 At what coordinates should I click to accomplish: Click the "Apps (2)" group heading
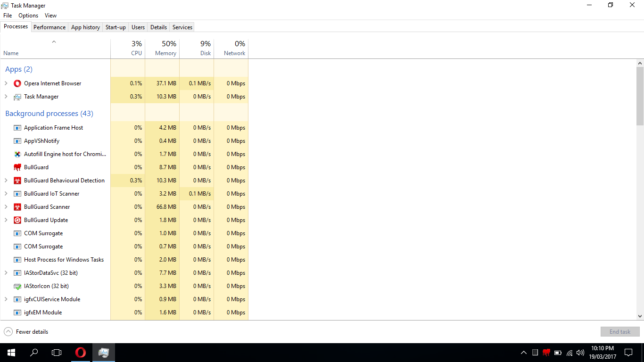pyautogui.click(x=19, y=69)
